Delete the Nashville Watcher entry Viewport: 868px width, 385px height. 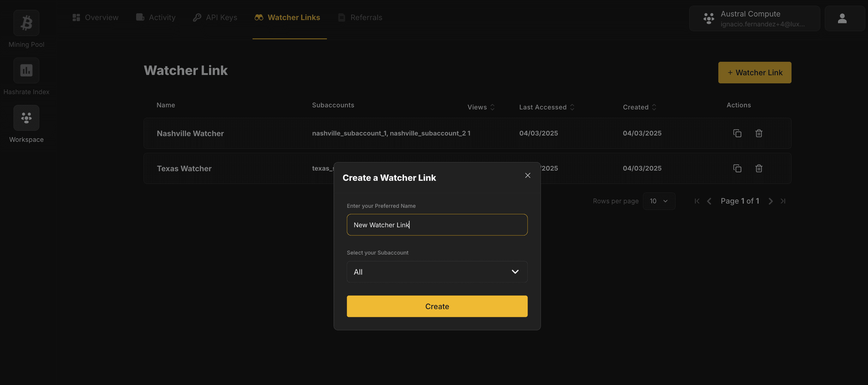pyautogui.click(x=759, y=133)
